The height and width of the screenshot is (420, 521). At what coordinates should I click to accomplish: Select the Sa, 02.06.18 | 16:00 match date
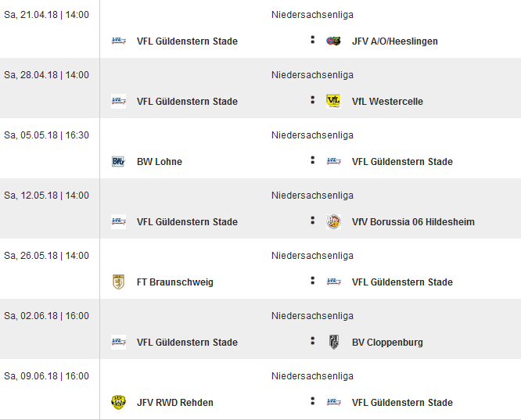point(46,316)
